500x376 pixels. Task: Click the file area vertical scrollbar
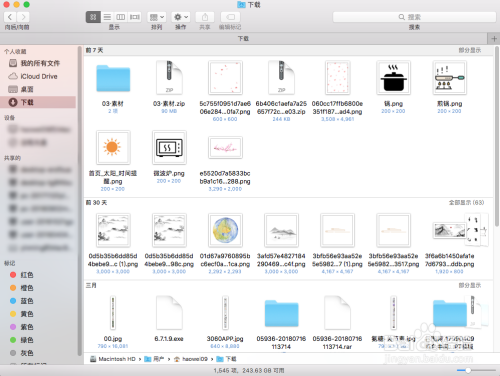pyautogui.click(x=497, y=137)
